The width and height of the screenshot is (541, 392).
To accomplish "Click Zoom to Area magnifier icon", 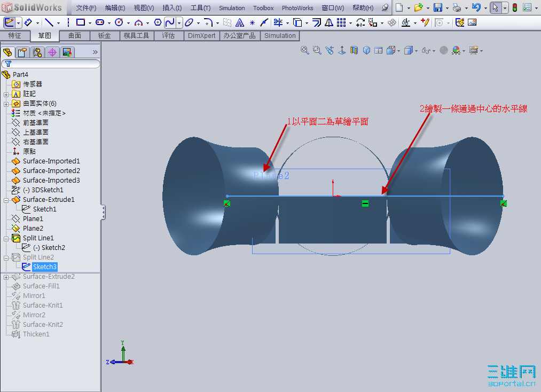I will pyautogui.click(x=317, y=50).
